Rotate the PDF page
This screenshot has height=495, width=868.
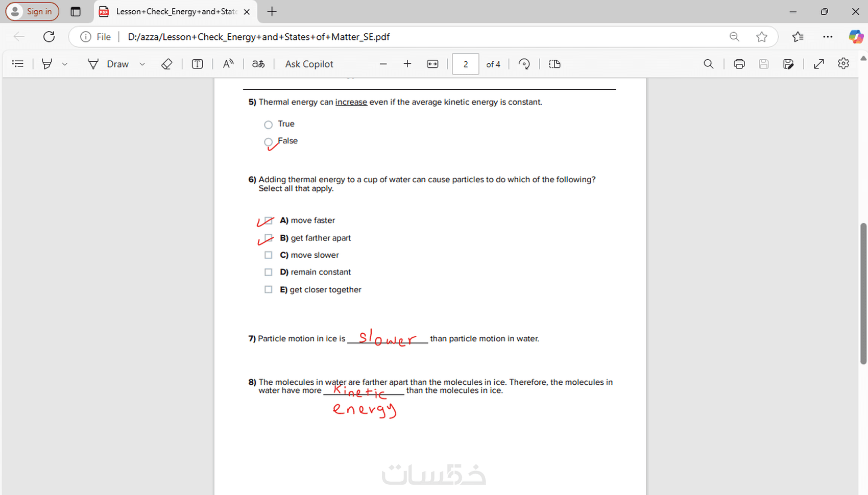[524, 64]
